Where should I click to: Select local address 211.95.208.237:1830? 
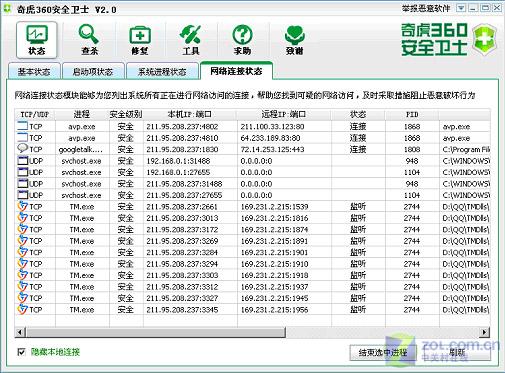point(182,149)
